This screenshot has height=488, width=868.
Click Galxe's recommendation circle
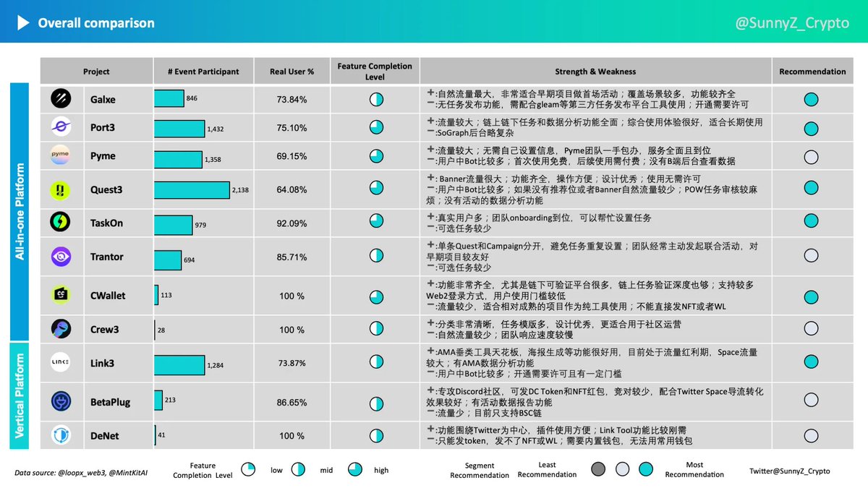[x=812, y=100]
